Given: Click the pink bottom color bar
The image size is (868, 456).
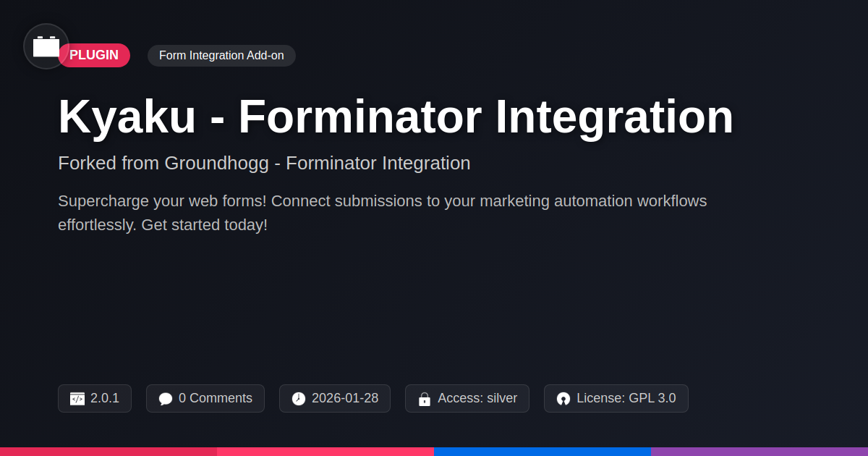Looking at the screenshot, I should pos(325,452).
